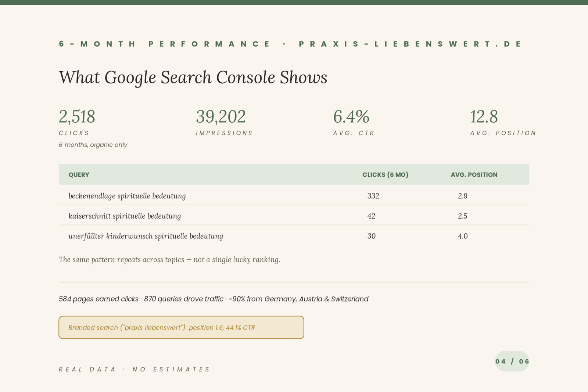This screenshot has width=588, height=392.
Task: Click the "QUERY" table column header
Action: point(79,175)
